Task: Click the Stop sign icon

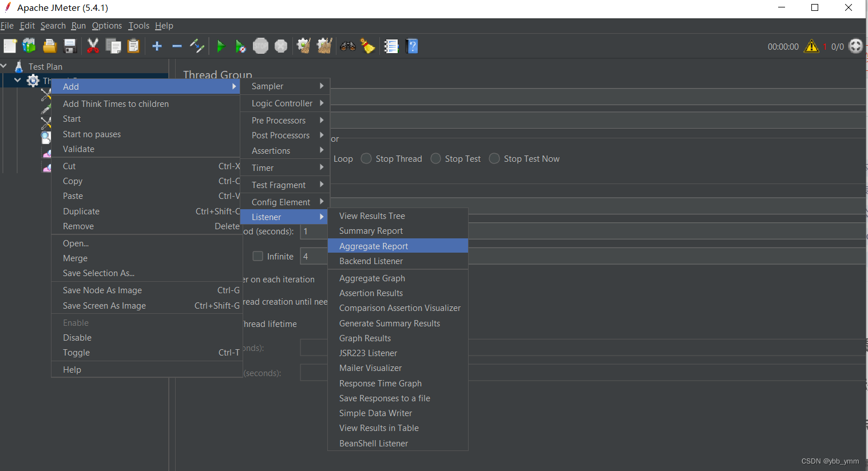Action: point(260,46)
